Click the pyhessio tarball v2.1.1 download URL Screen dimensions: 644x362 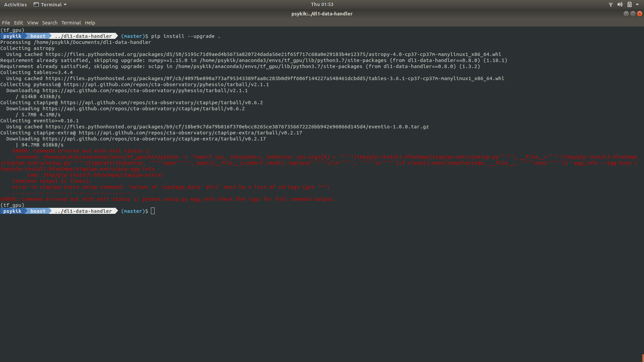point(145,90)
